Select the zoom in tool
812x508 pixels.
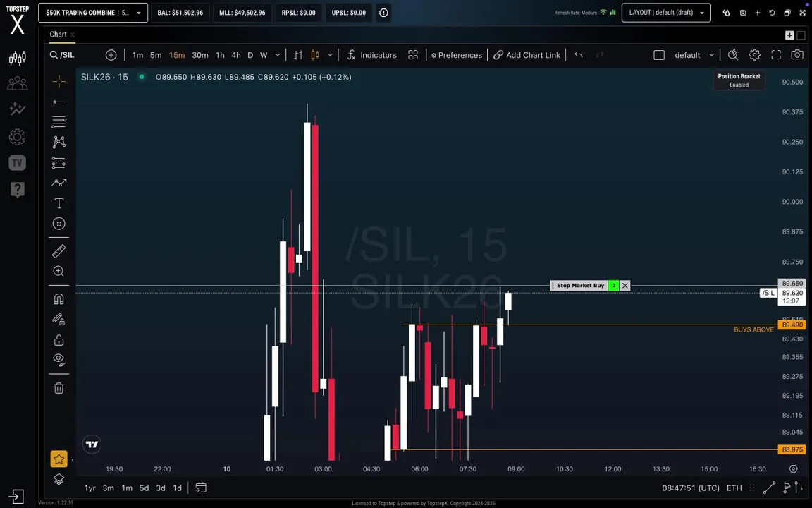59,271
